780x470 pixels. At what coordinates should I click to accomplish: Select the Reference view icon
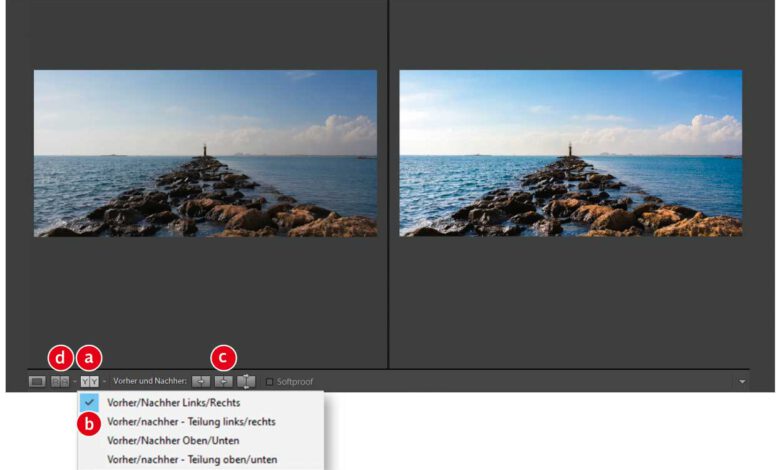click(60, 381)
